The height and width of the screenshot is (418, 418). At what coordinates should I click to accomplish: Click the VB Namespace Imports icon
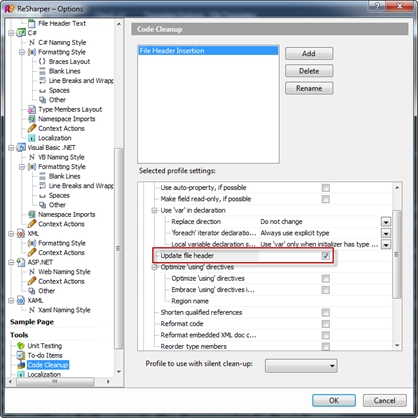[x=32, y=214]
